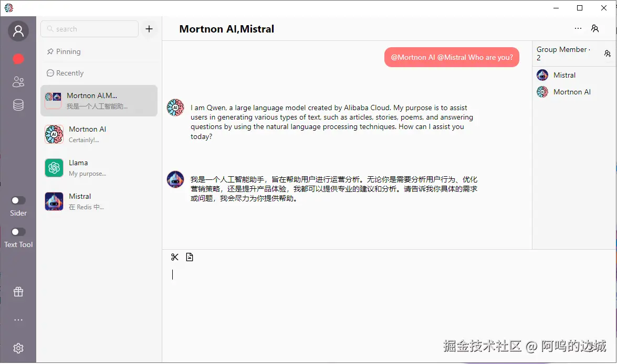The image size is (617, 364).
Task: Toggle the Text Tool switch
Action: 18,232
